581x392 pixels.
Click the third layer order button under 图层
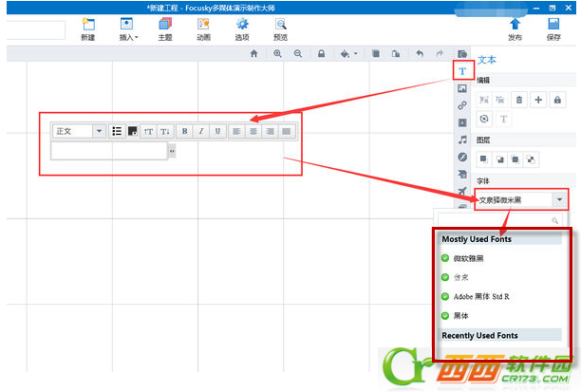click(x=515, y=159)
